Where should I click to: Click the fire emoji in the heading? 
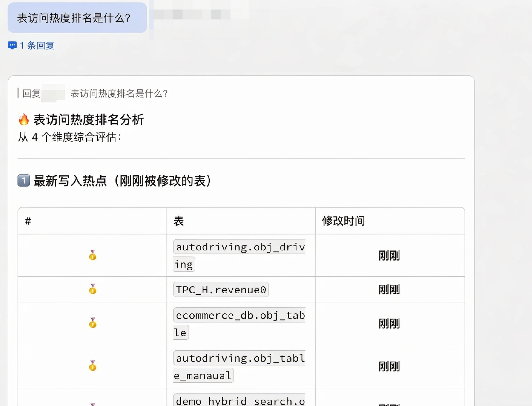(24, 119)
